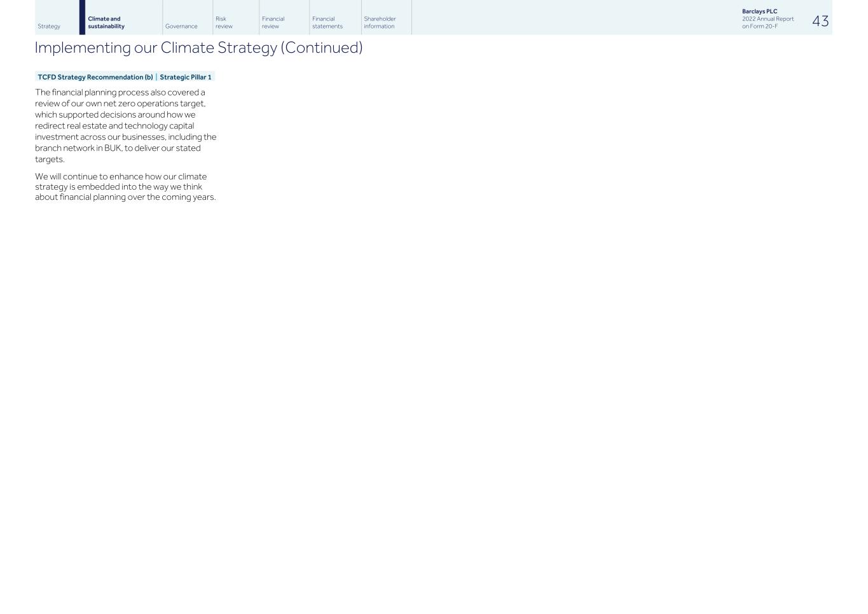Viewport: 868px width, 614px height.
Task: Select the Implementing our Climate Strategy heading
Action: [156, 48]
